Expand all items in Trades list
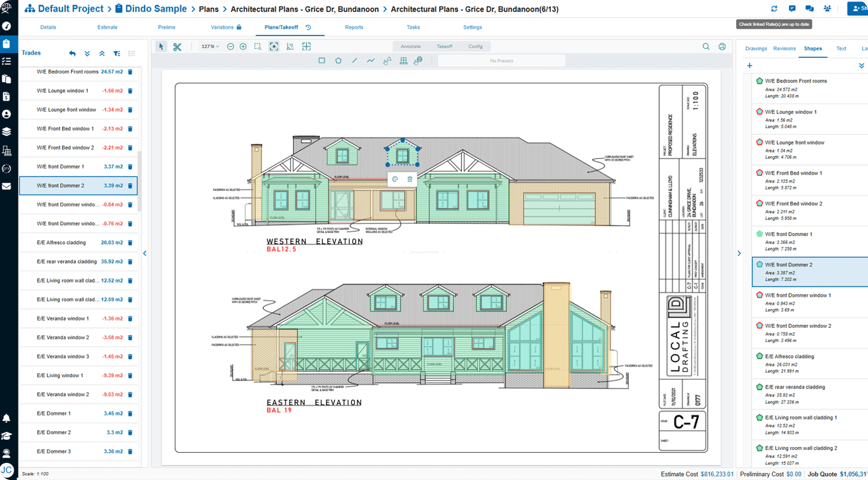 click(87, 54)
